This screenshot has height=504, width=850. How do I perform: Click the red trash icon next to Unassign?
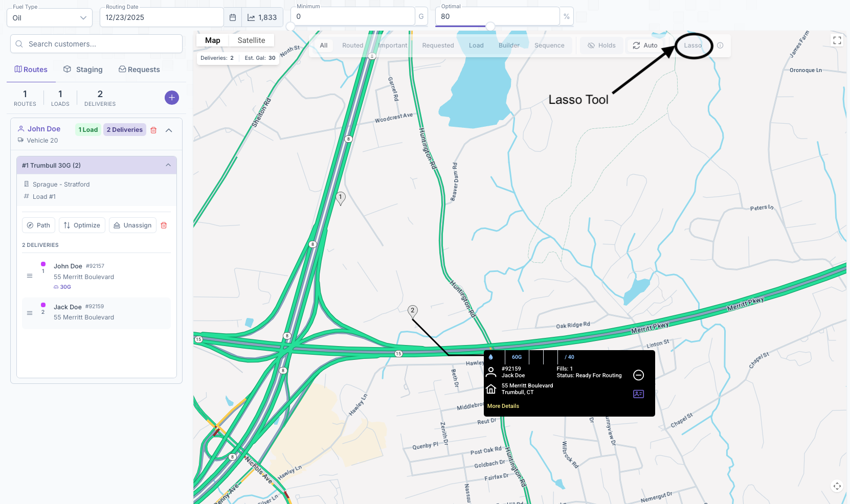tap(164, 225)
